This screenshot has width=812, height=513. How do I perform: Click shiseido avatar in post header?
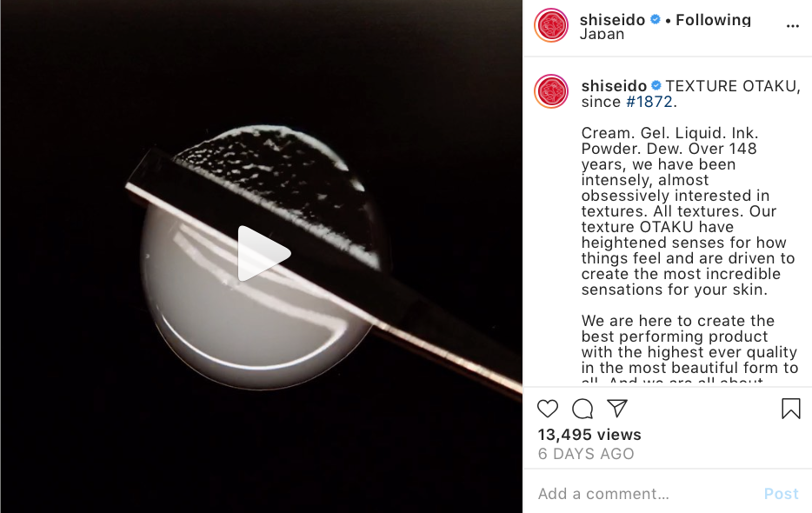click(551, 25)
